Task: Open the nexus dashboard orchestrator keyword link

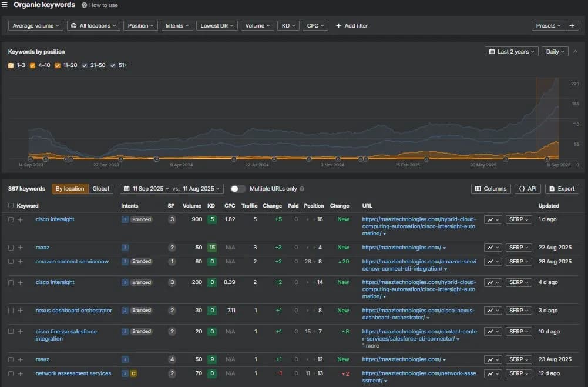Action: tap(74, 311)
